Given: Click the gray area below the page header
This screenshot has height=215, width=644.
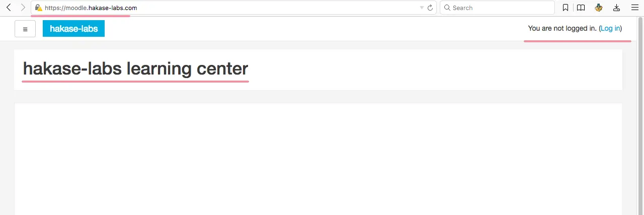Looking at the screenshot, I should coord(318,97).
